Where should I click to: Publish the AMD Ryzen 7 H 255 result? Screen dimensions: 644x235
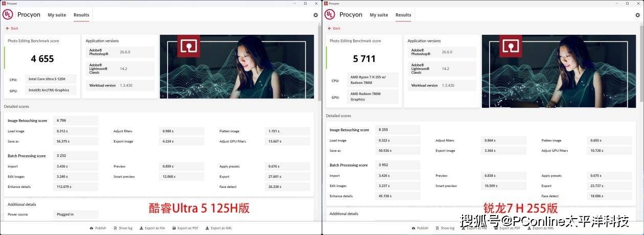[420, 228]
